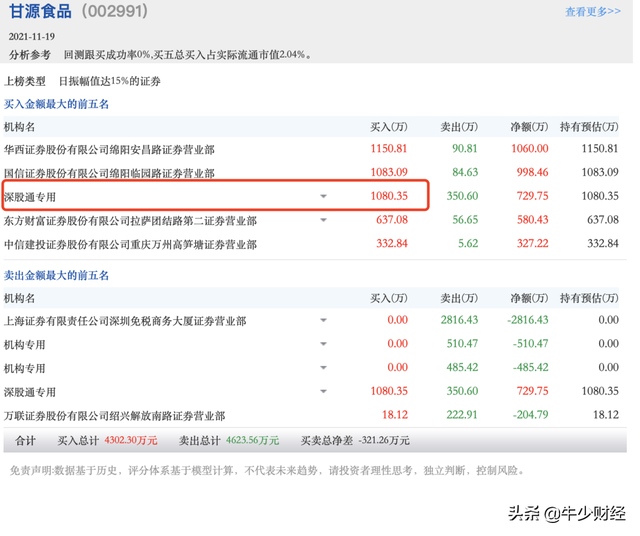Click net amount 327.22 in 中信建投 row
Image resolution: width=640 pixels, height=536 pixels.
click(532, 243)
